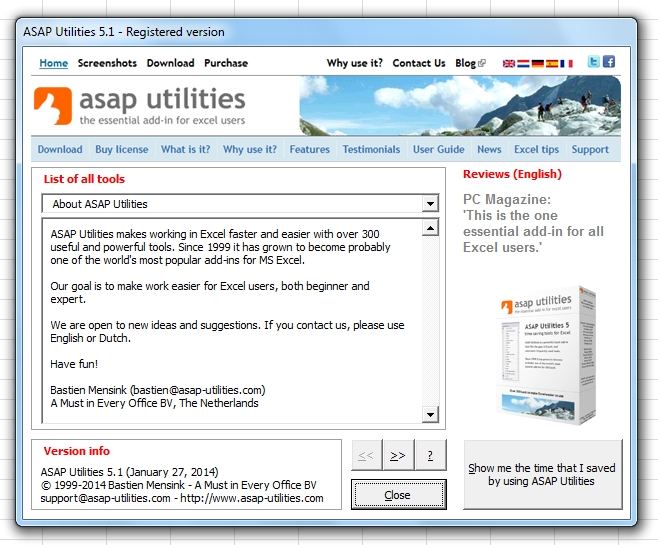Viewport: 658px width, 545px height.
Task: Expand the About ASAP Utilities dropdown arrow
Action: click(430, 204)
